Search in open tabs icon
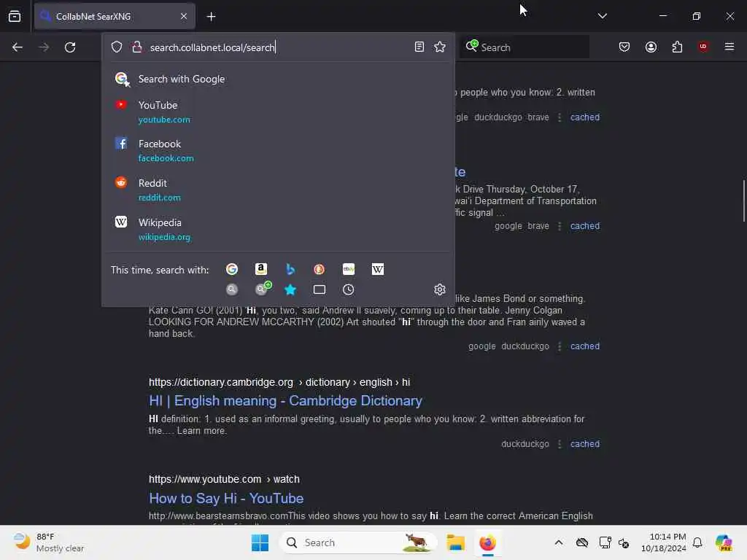747x560 pixels. pyautogui.click(x=320, y=289)
